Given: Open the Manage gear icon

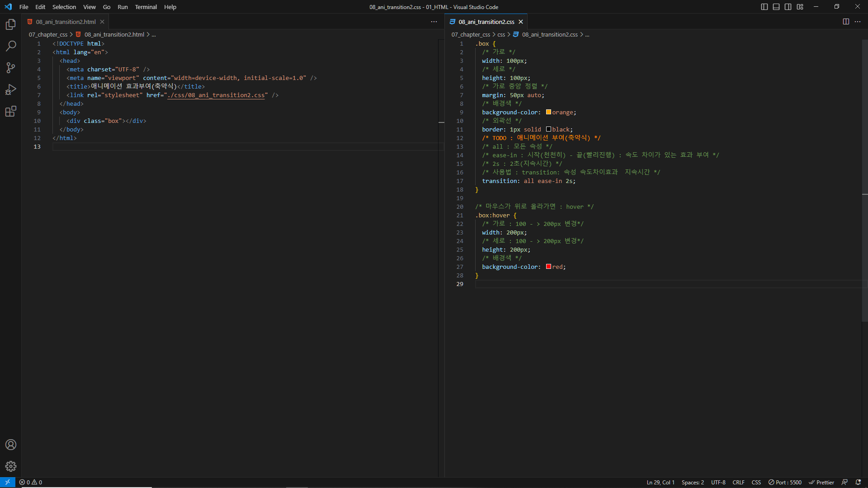Looking at the screenshot, I should (x=10, y=466).
